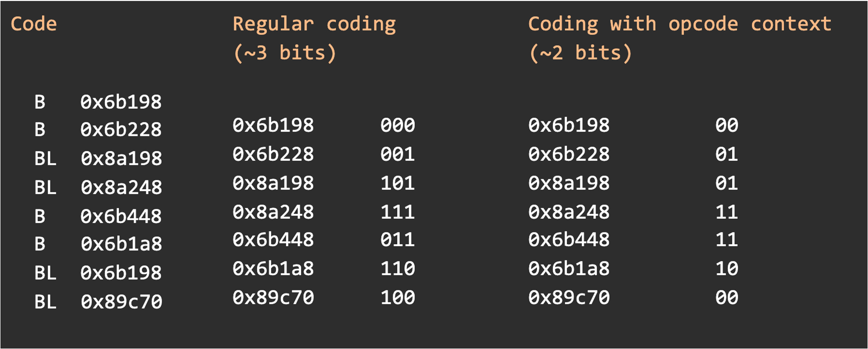868x349 pixels.
Task: Select the 'Regular coding' heading text
Action: click(314, 25)
